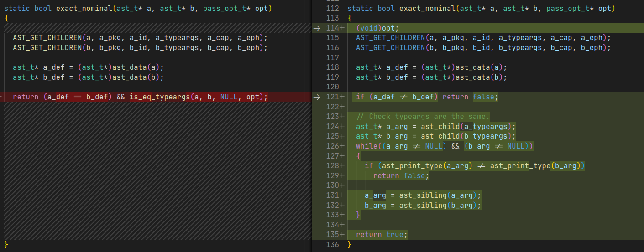Click the revert arrow beside line 121
Image resolution: width=644 pixels, height=252 pixels.
coord(317,97)
